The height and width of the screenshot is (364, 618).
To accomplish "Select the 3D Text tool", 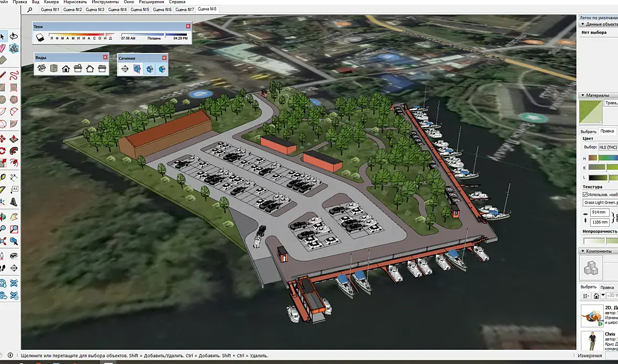I will point(14,202).
